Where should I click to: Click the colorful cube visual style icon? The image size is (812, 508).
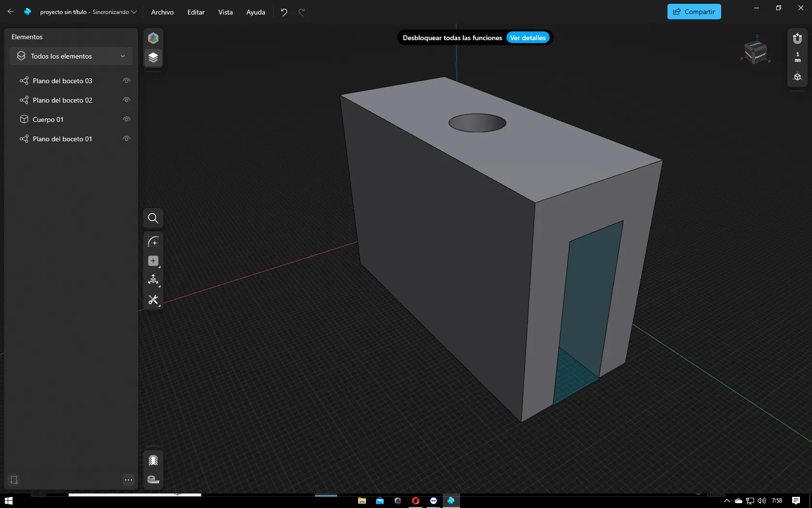153,38
